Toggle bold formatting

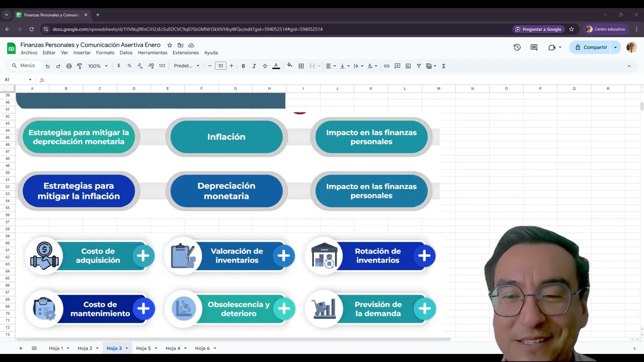tap(244, 66)
